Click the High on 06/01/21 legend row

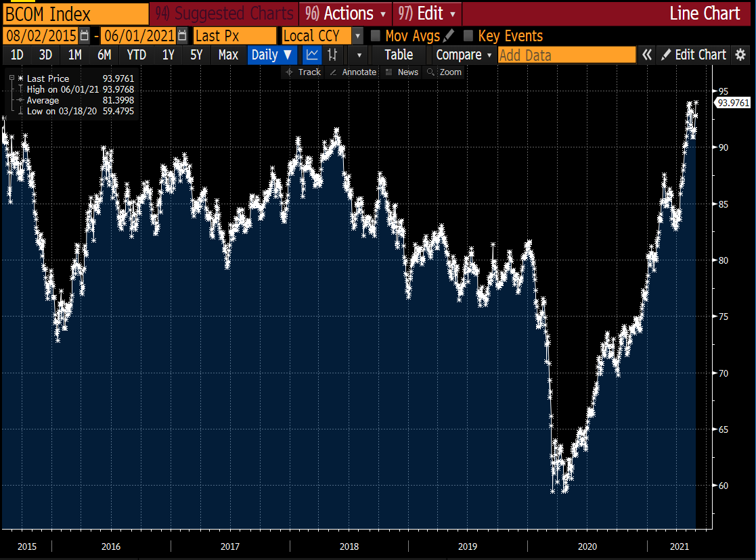(x=76, y=89)
